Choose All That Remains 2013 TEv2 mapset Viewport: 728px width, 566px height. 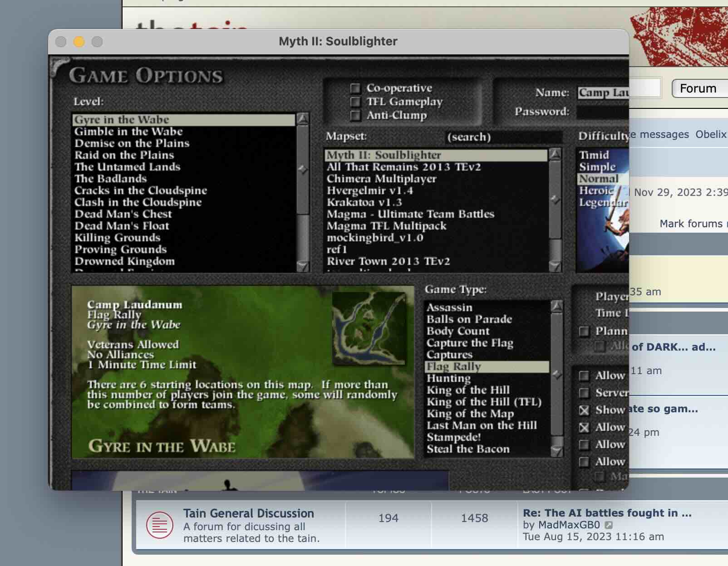click(x=436, y=167)
